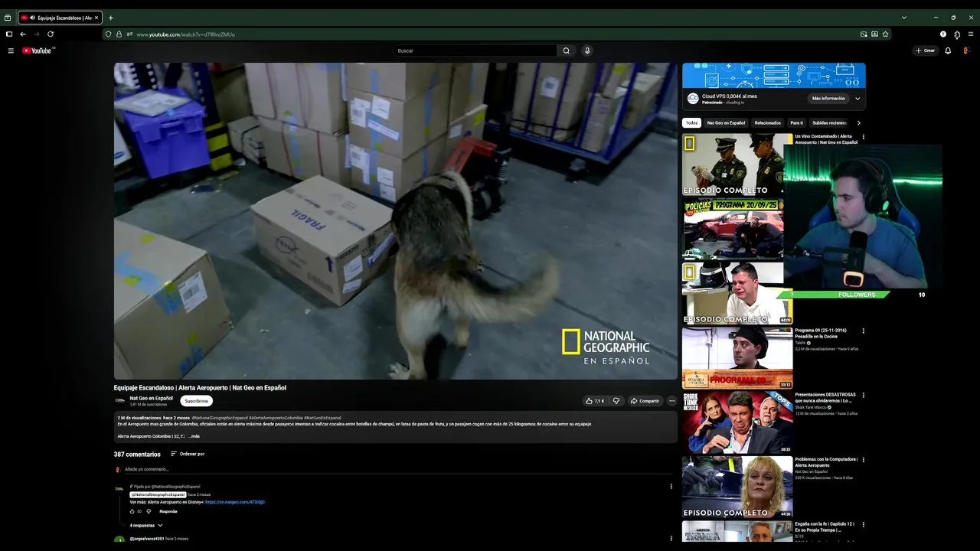Close the Equipaje Escandaloso browser tab
This screenshot has height=551, width=980.
pos(96,18)
